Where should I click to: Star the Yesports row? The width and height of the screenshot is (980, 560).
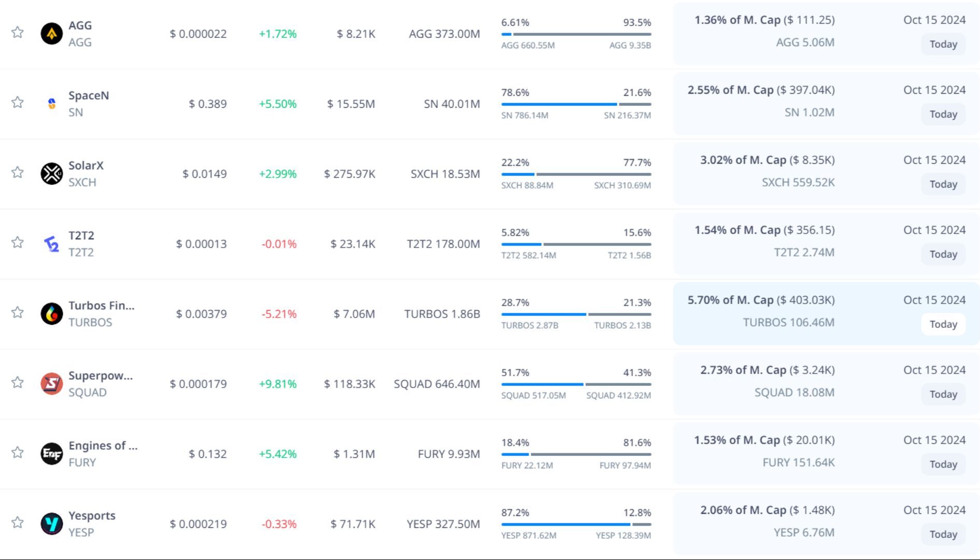point(18,522)
